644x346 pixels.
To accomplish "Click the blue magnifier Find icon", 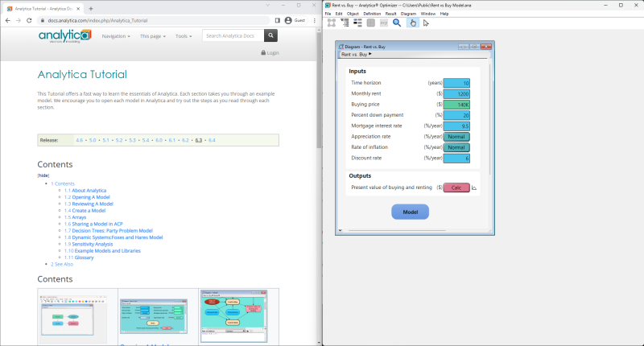I will pyautogui.click(x=397, y=23).
